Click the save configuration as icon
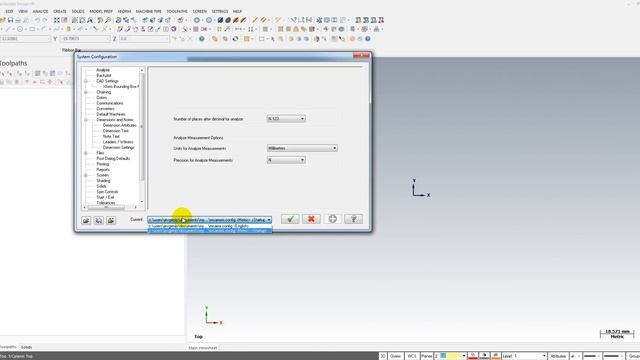The image size is (640, 360). pyautogui.click(x=99, y=220)
